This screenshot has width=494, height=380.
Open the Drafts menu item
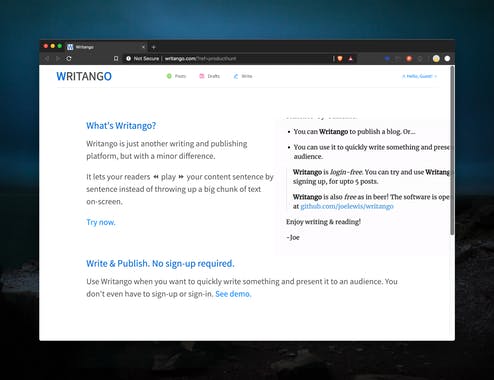[210, 76]
